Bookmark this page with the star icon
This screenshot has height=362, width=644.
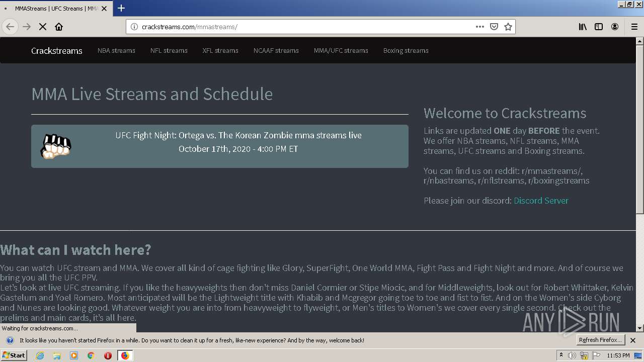click(x=508, y=27)
